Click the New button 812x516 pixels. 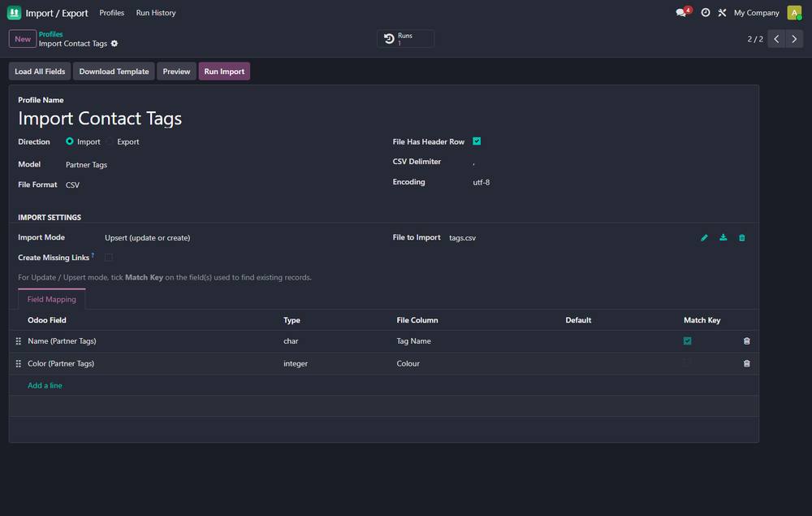(22, 39)
